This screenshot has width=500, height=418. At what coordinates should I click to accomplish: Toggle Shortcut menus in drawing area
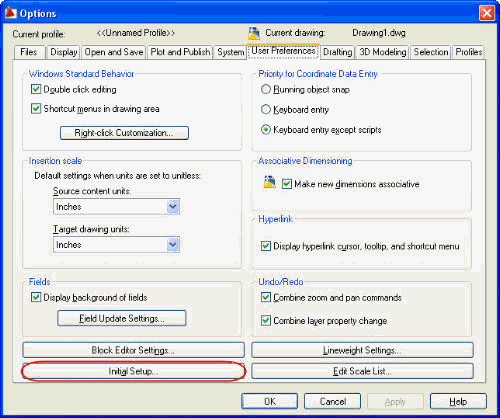(36, 109)
